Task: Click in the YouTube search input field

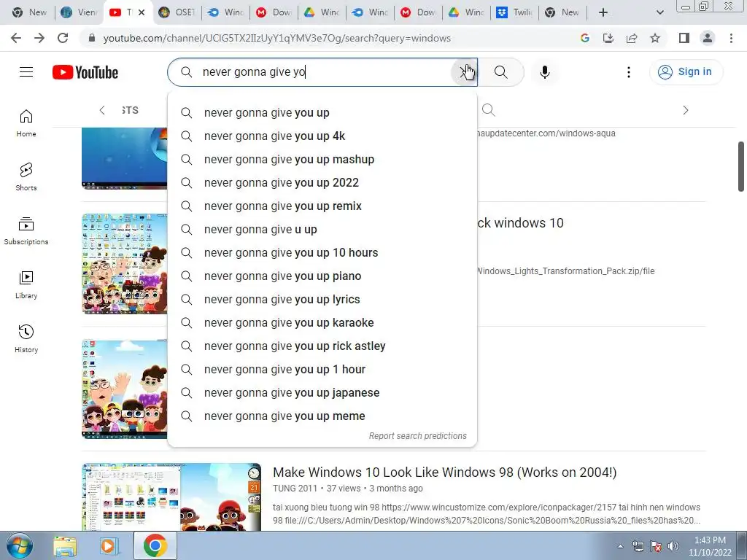Action: point(324,72)
